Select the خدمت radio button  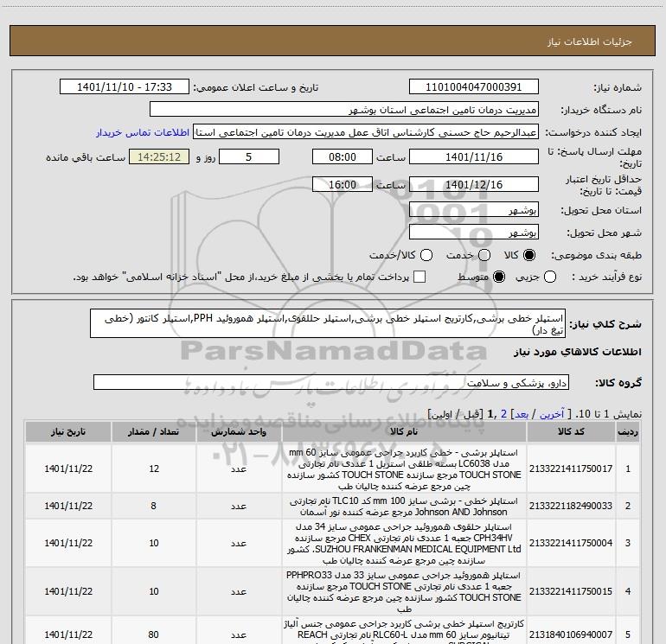pyautogui.click(x=484, y=255)
